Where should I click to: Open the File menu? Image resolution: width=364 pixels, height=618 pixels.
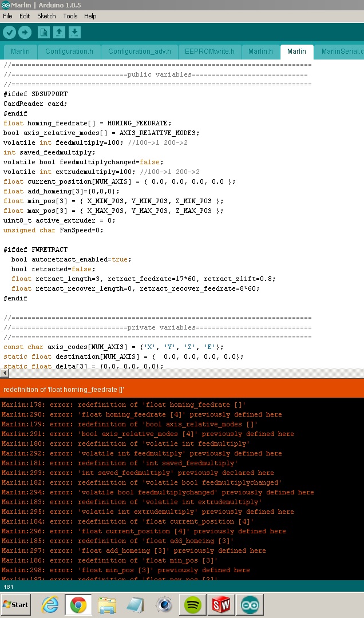point(7,16)
